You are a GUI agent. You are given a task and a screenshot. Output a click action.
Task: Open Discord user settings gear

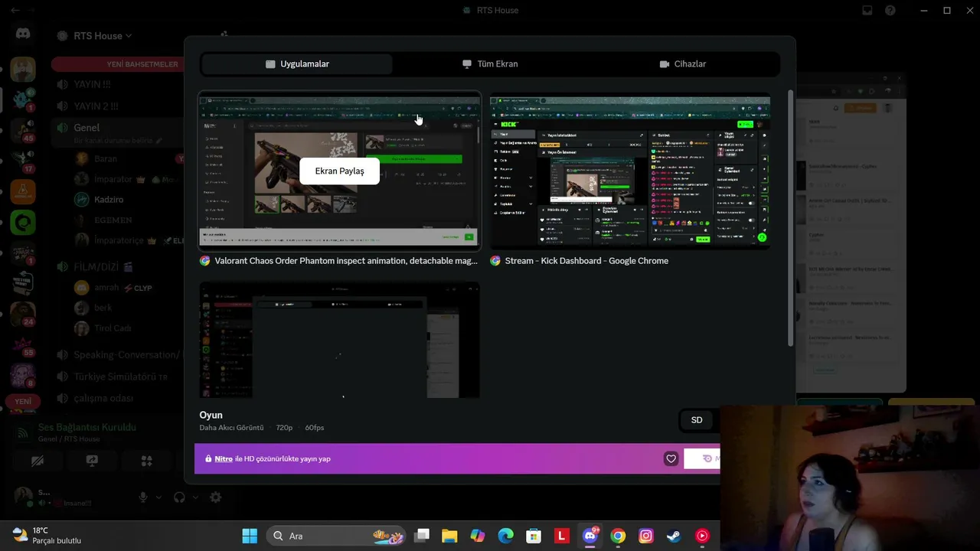(x=216, y=497)
